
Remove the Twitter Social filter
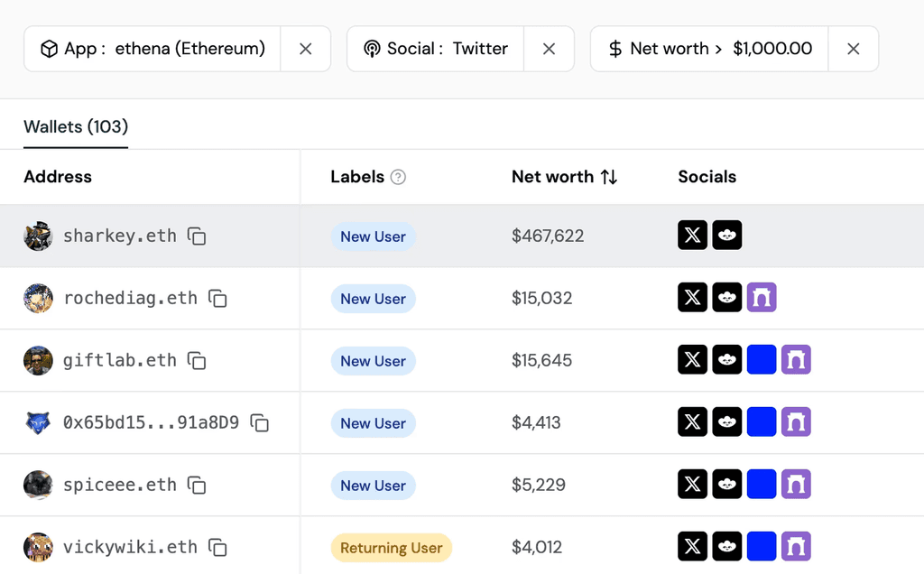tap(549, 49)
